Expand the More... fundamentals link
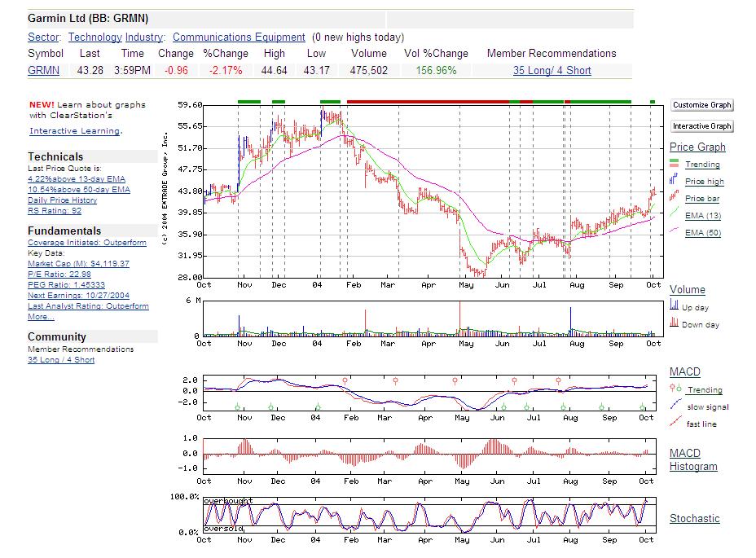The image size is (756, 558). [41, 317]
